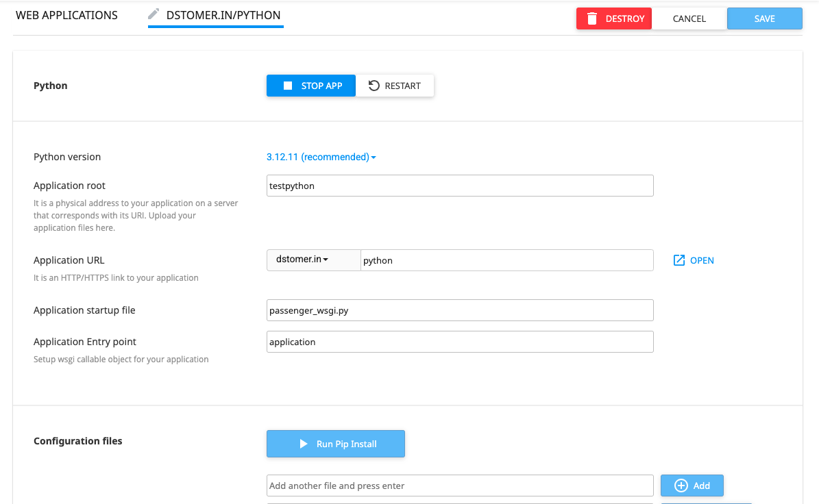Click the STOP APP button label
The width and height of the screenshot is (819, 504).
tap(321, 86)
